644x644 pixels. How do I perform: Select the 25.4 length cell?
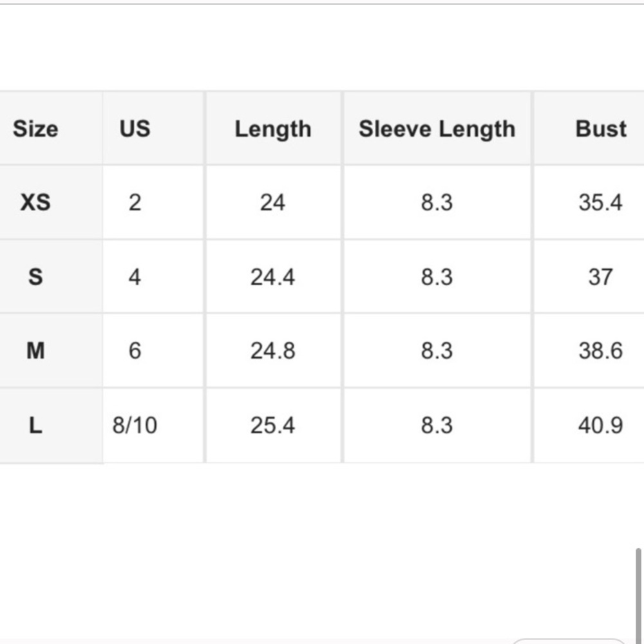point(273,425)
